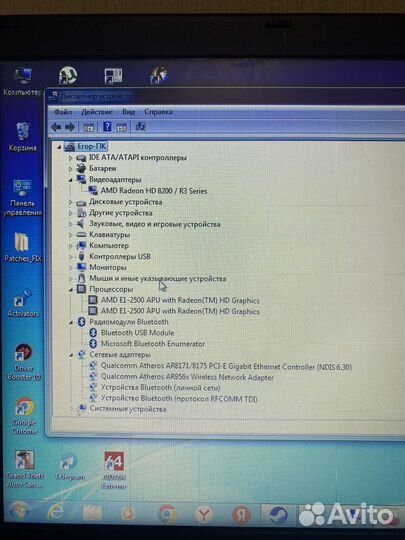
Task: Select the Радиомодули Bluetooth category icon
Action: [81, 322]
